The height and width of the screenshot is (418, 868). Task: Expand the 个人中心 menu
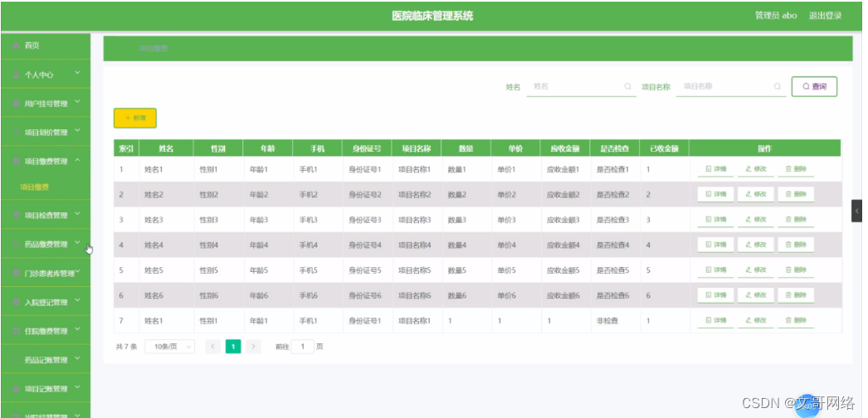pos(77,73)
